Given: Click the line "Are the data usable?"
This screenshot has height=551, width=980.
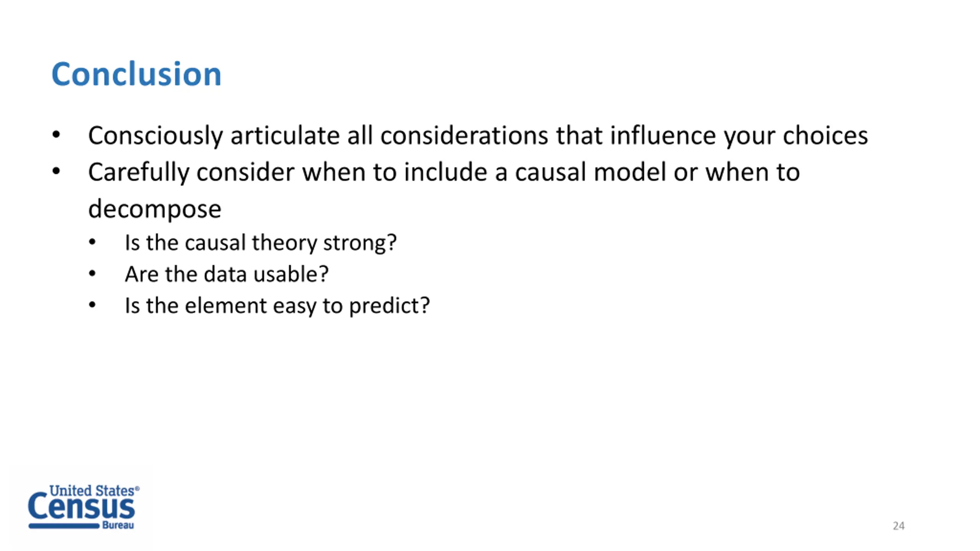Looking at the screenshot, I should click(x=227, y=274).
